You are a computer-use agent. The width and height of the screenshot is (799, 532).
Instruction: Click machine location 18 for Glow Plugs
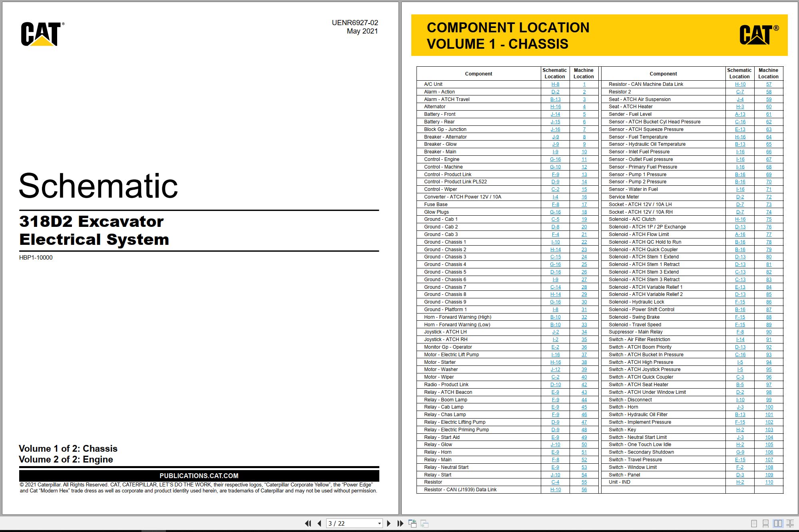point(584,212)
